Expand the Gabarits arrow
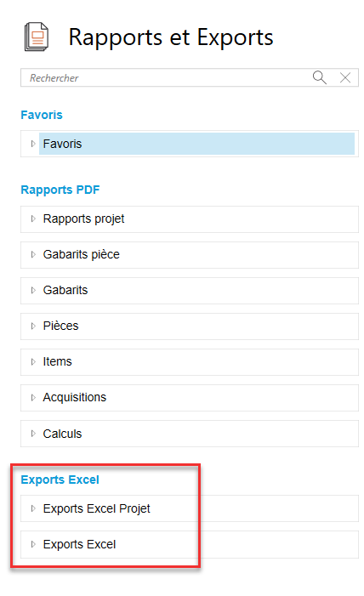 (33, 290)
